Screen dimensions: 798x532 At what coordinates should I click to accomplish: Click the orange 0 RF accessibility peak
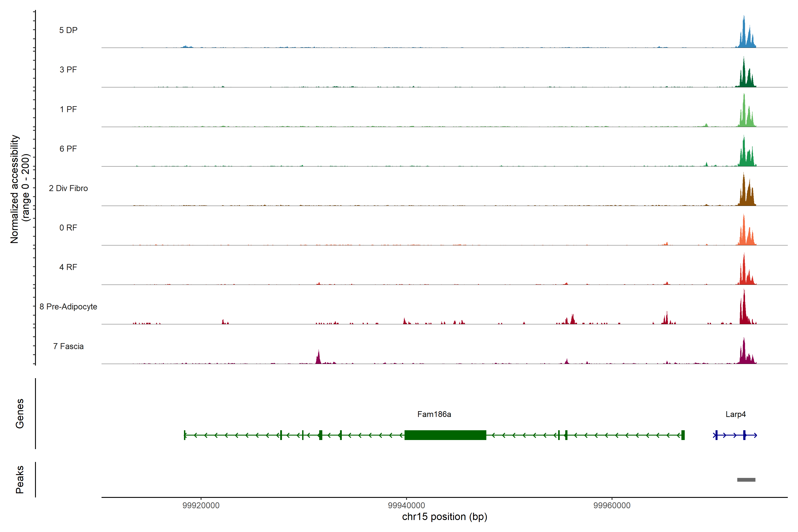pyautogui.click(x=744, y=234)
